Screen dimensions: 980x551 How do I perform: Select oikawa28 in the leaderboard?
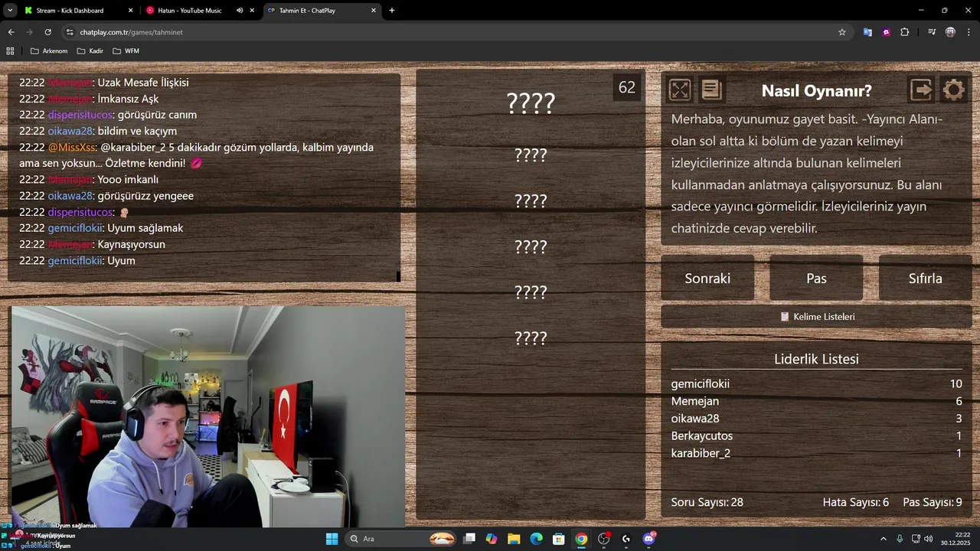point(694,419)
